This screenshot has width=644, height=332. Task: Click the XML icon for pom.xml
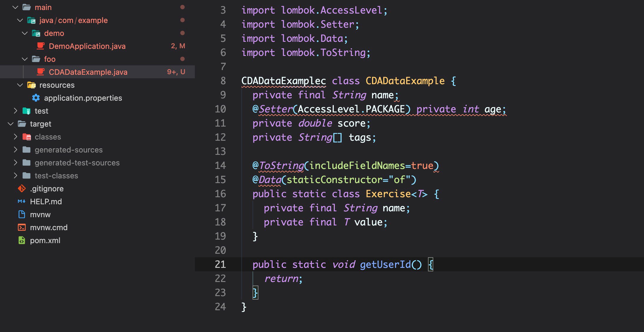coord(22,240)
